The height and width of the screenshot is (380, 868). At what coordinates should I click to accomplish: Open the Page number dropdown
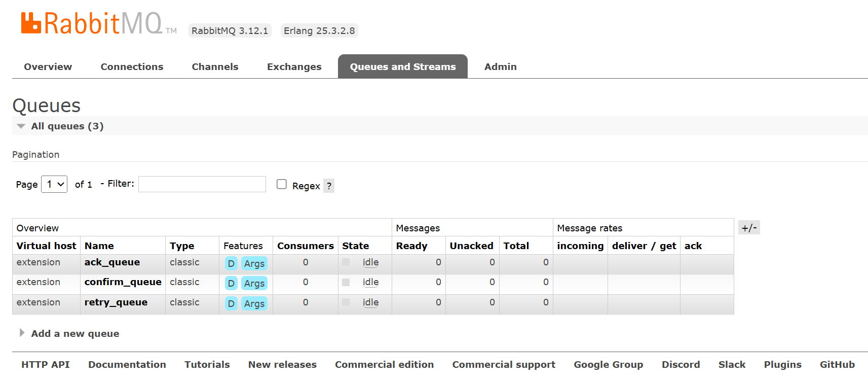coord(54,184)
